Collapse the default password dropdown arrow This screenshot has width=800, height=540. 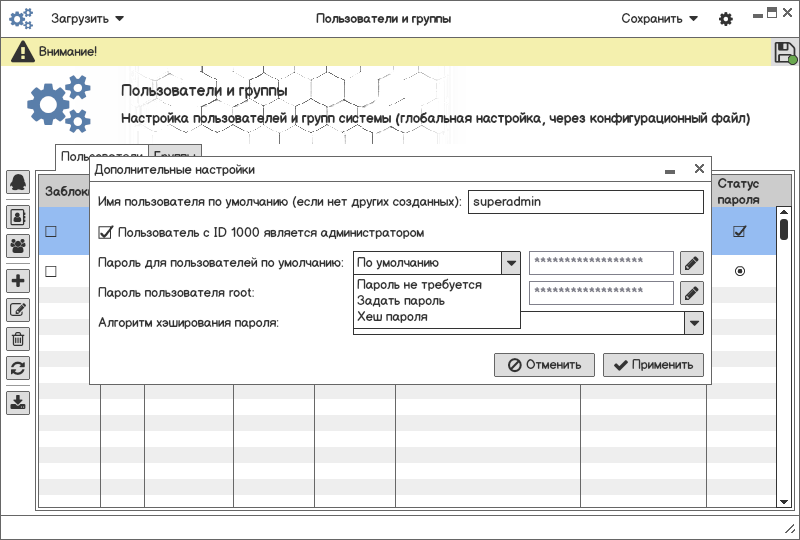(x=511, y=263)
